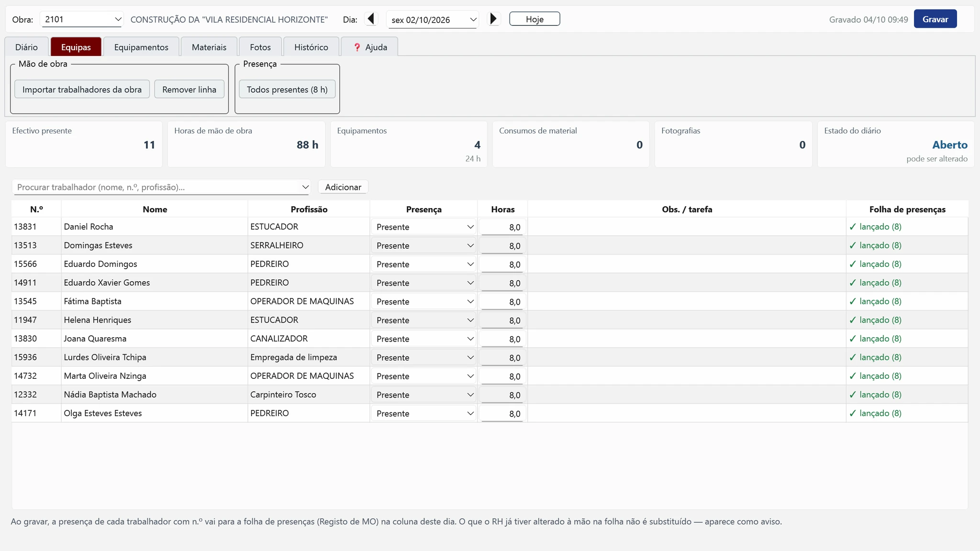Image resolution: width=980 pixels, height=551 pixels.
Task: Switch to the Fotos tab
Action: pyautogui.click(x=260, y=47)
